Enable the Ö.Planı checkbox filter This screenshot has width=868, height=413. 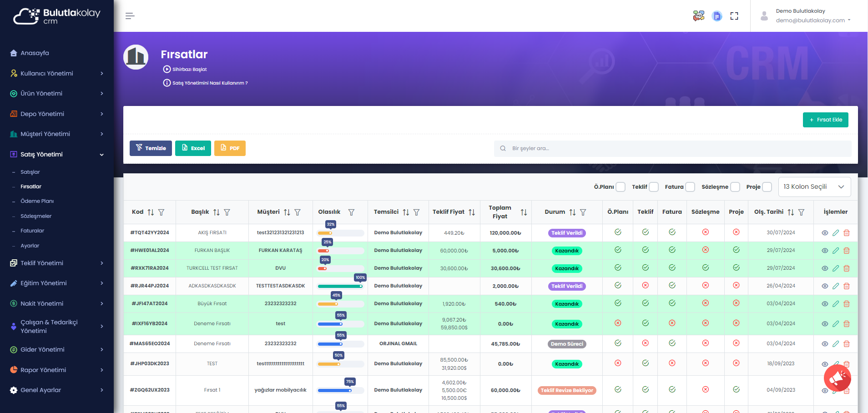[620, 187]
